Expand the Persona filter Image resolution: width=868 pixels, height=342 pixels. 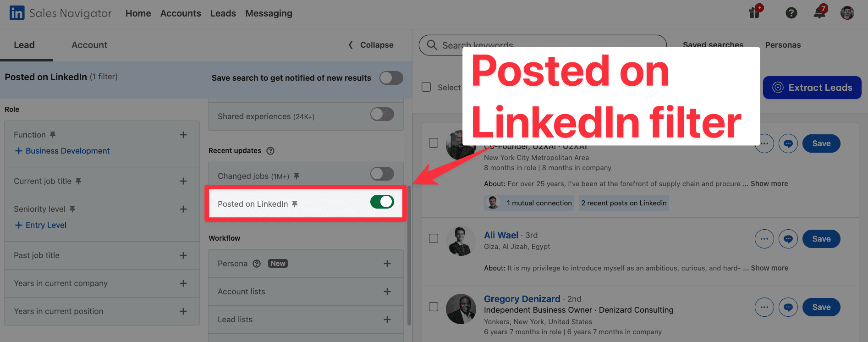click(x=387, y=264)
